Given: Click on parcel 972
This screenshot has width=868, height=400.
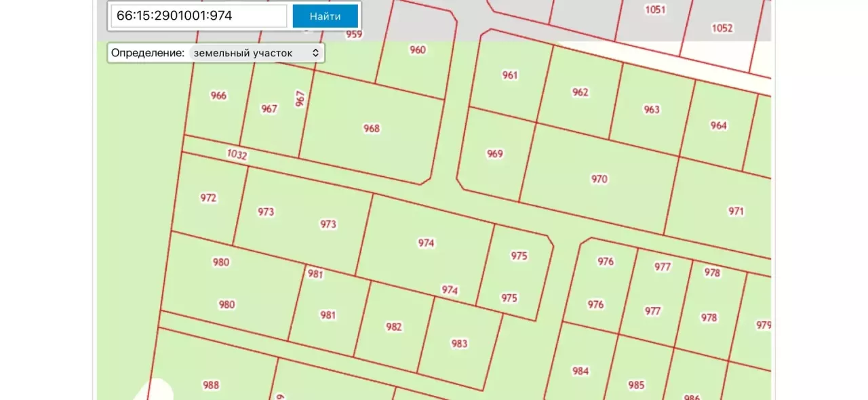Looking at the screenshot, I should coord(208,198).
